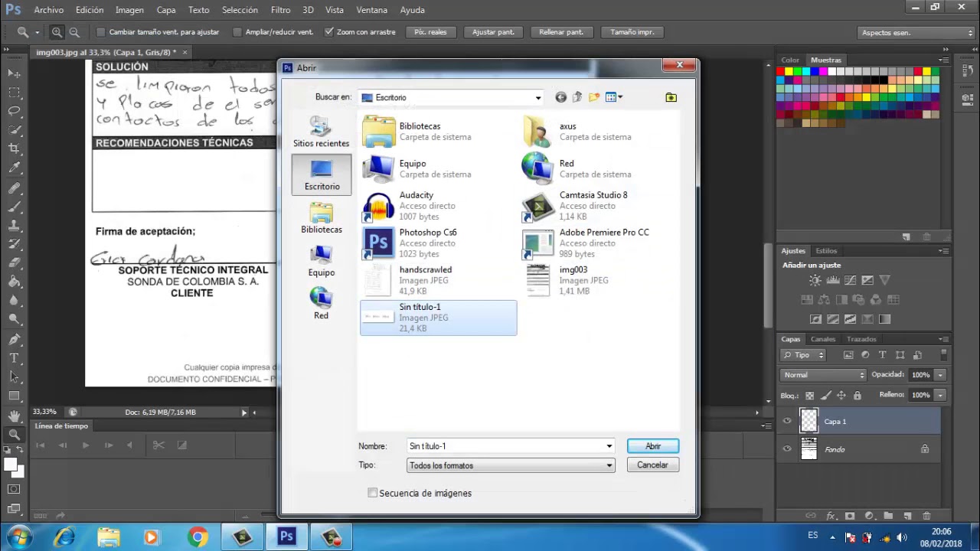The height and width of the screenshot is (551, 980).
Task: Toggle Zoom con arrastre checkbox
Action: (x=329, y=32)
